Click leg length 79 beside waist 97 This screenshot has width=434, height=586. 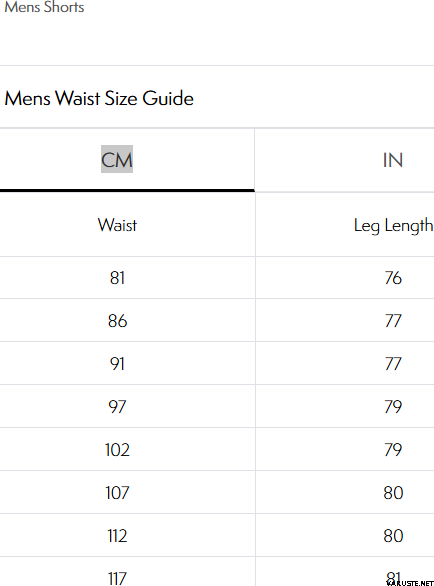tap(393, 407)
